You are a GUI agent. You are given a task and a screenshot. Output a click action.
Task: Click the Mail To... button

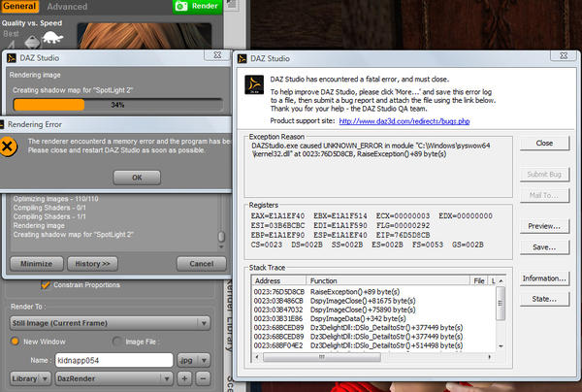(x=544, y=195)
